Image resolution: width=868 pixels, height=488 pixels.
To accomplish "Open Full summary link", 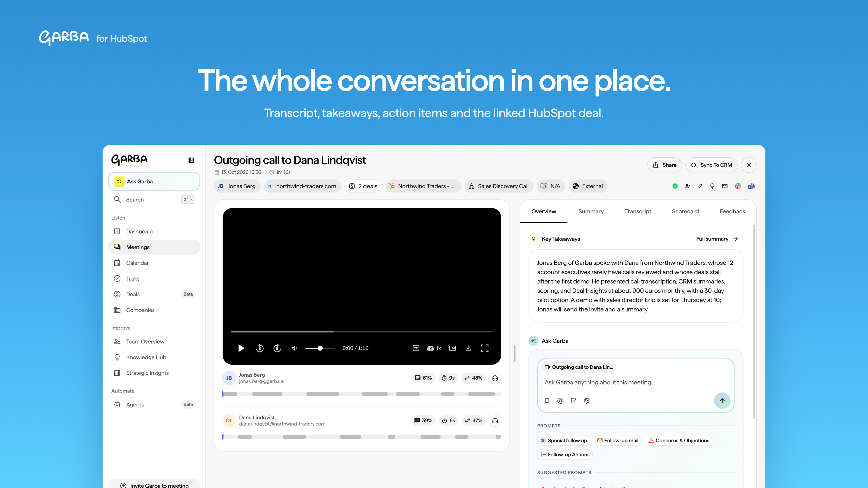I will (717, 239).
